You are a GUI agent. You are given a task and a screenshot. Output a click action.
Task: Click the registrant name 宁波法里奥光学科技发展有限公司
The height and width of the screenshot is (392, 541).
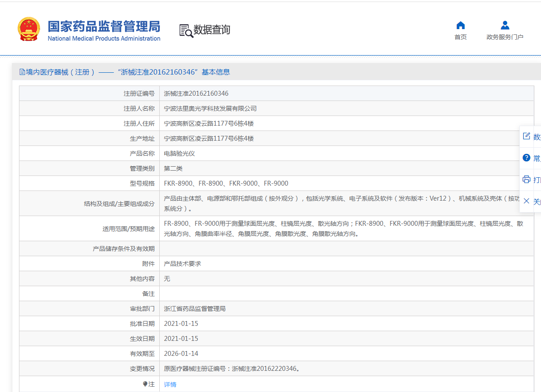click(x=210, y=108)
